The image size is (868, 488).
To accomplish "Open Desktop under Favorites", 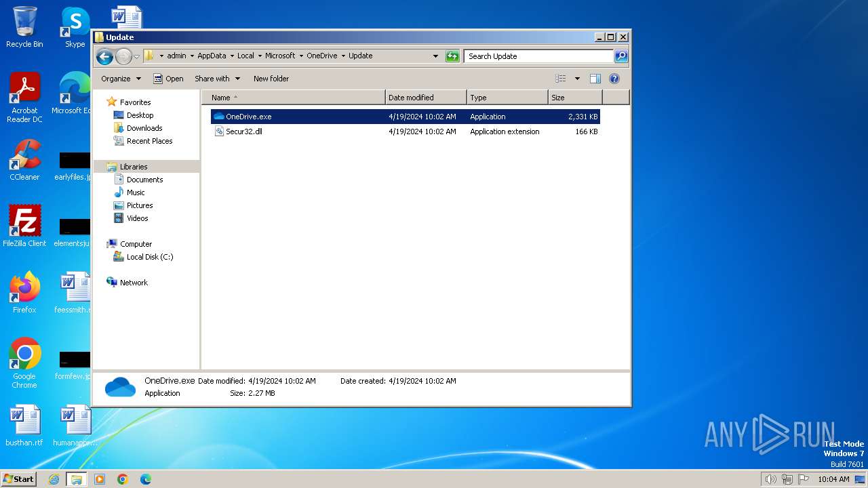I will [140, 115].
